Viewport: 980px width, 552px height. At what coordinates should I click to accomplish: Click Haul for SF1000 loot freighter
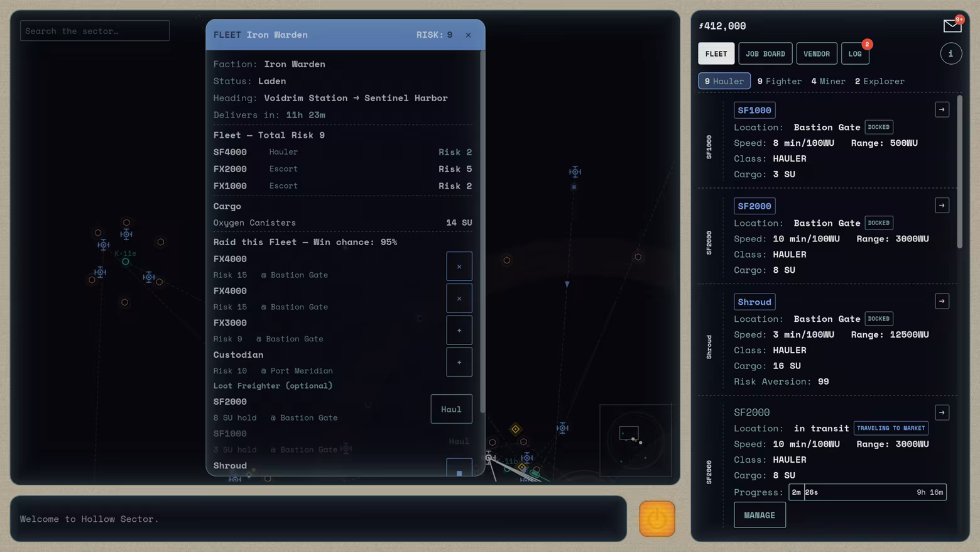point(459,441)
